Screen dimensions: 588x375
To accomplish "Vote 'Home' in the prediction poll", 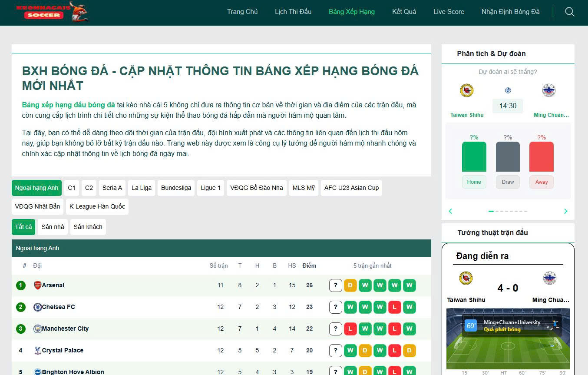I will pyautogui.click(x=474, y=182).
